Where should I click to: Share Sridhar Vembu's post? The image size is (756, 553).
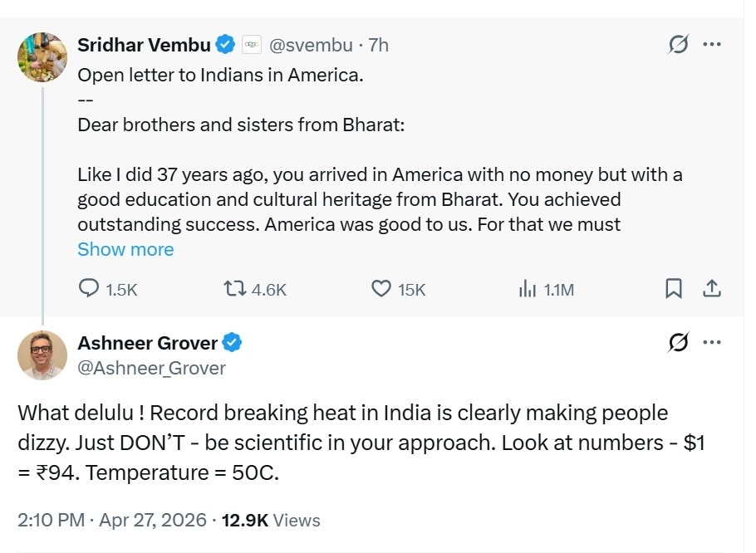pos(712,288)
